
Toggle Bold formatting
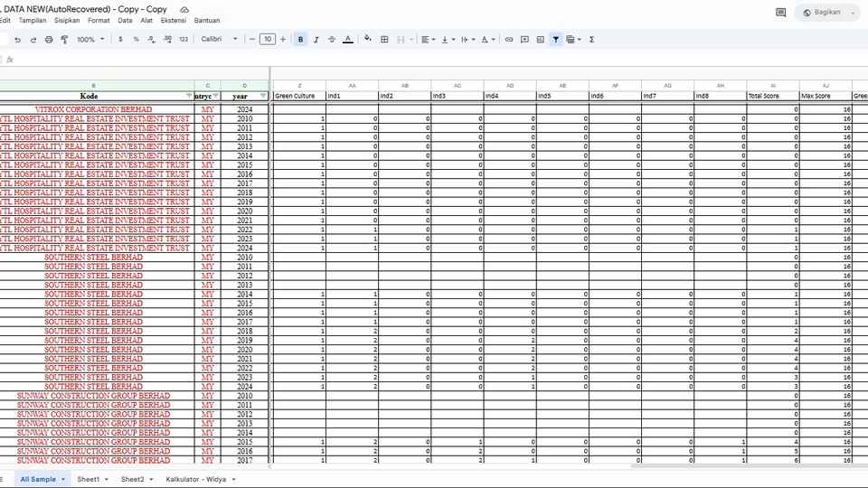click(300, 39)
